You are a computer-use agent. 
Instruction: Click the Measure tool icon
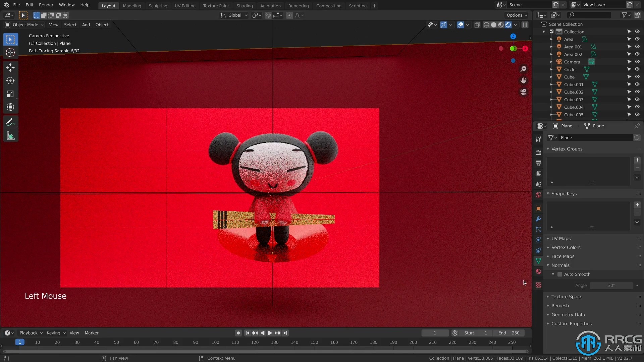(x=11, y=135)
